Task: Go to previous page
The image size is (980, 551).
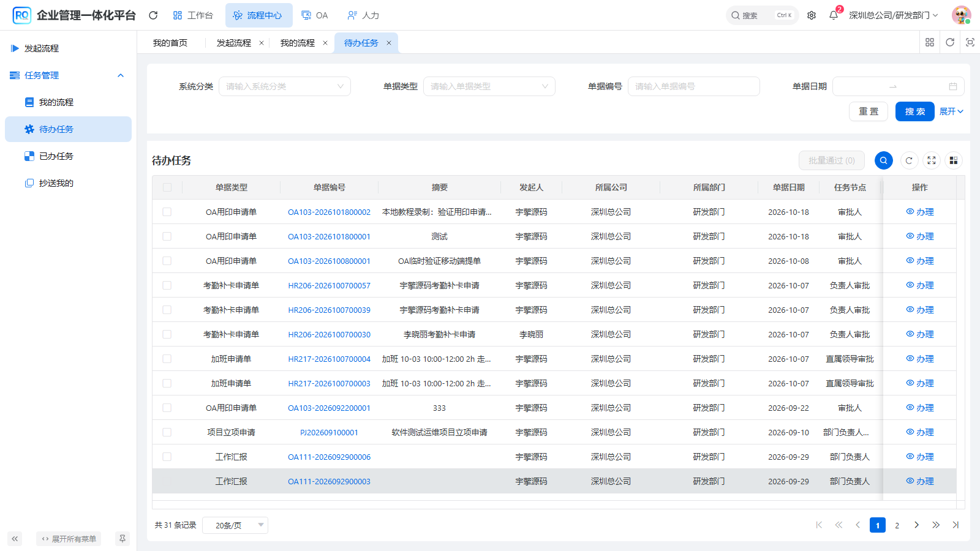Action: (858, 525)
